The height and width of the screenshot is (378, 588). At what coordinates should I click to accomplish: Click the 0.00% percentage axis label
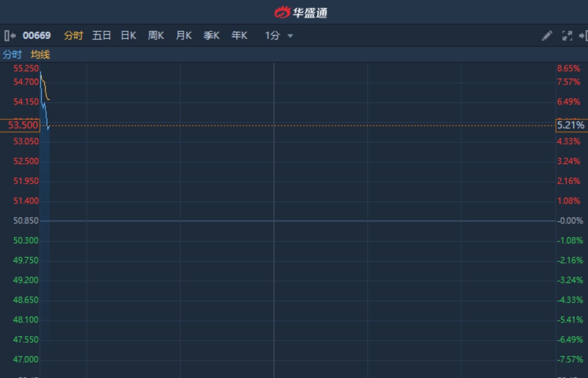pyautogui.click(x=570, y=220)
